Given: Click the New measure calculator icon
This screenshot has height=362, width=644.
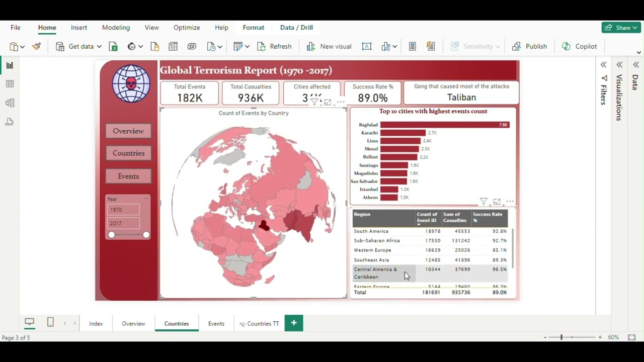Looking at the screenshot, I should point(412,46).
